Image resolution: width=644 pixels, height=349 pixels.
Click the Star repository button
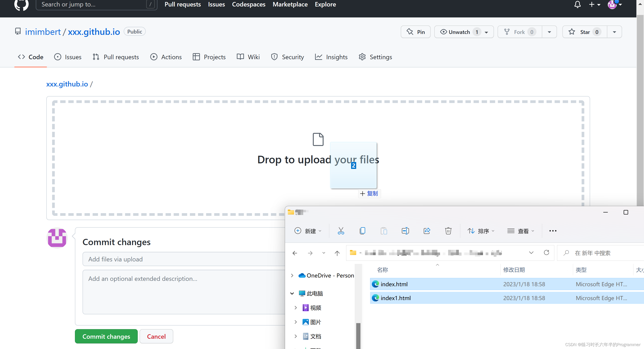585,32
